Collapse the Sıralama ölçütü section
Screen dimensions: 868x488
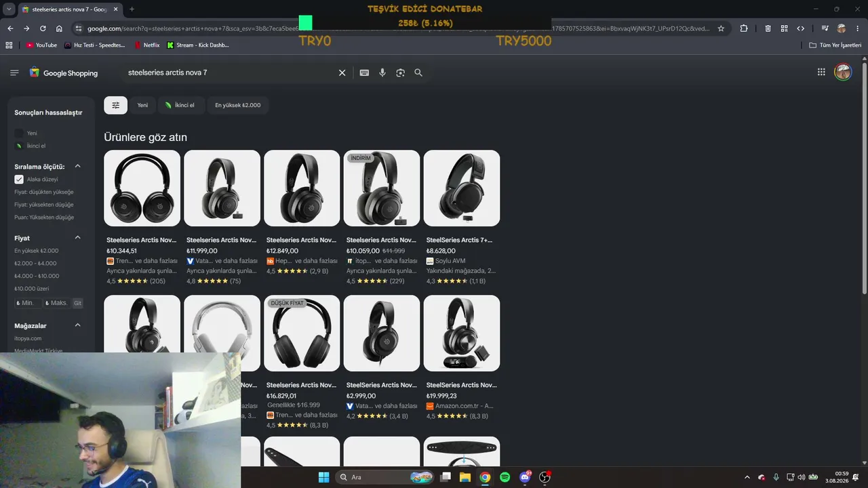(x=77, y=166)
